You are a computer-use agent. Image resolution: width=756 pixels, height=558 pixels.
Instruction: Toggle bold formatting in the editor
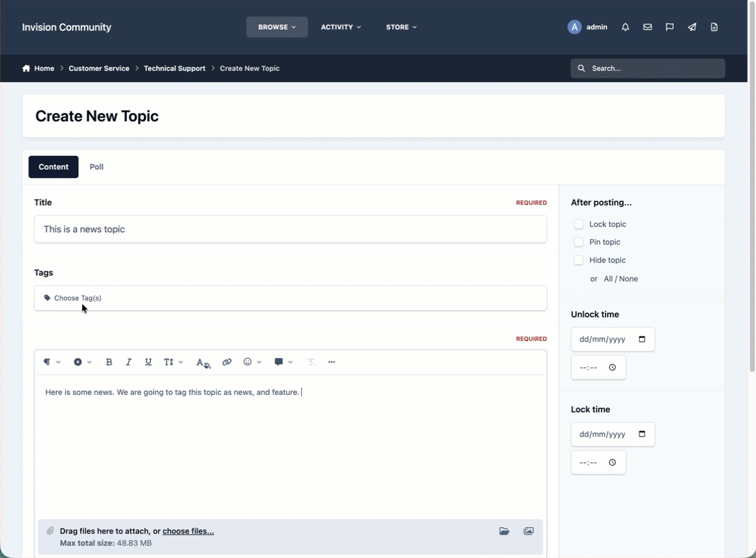tap(109, 362)
